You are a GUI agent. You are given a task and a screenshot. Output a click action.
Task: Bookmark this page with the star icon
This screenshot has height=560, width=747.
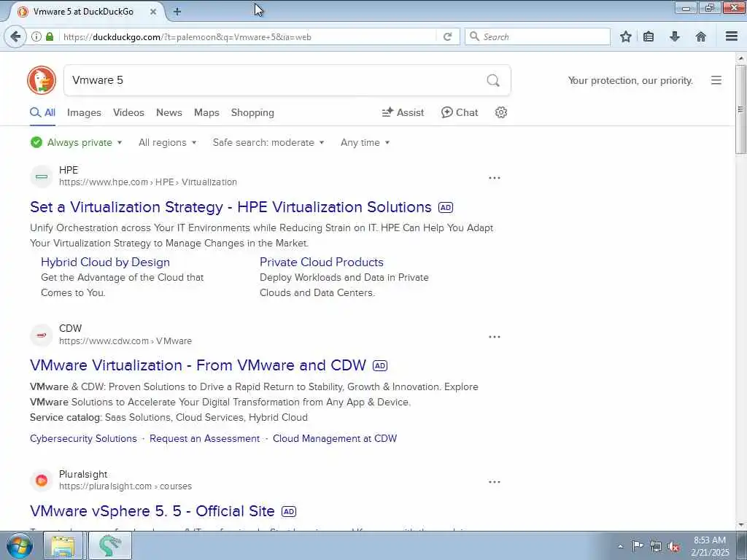(625, 36)
